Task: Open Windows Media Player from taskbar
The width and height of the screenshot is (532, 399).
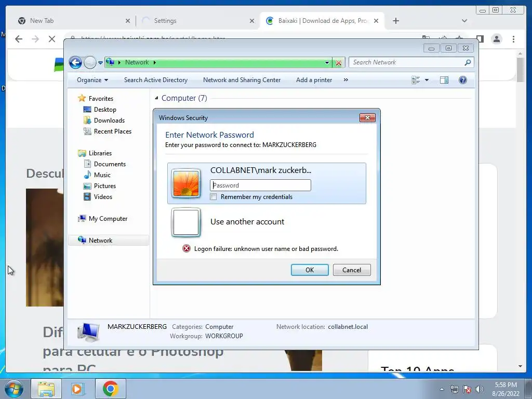Action: [78, 389]
